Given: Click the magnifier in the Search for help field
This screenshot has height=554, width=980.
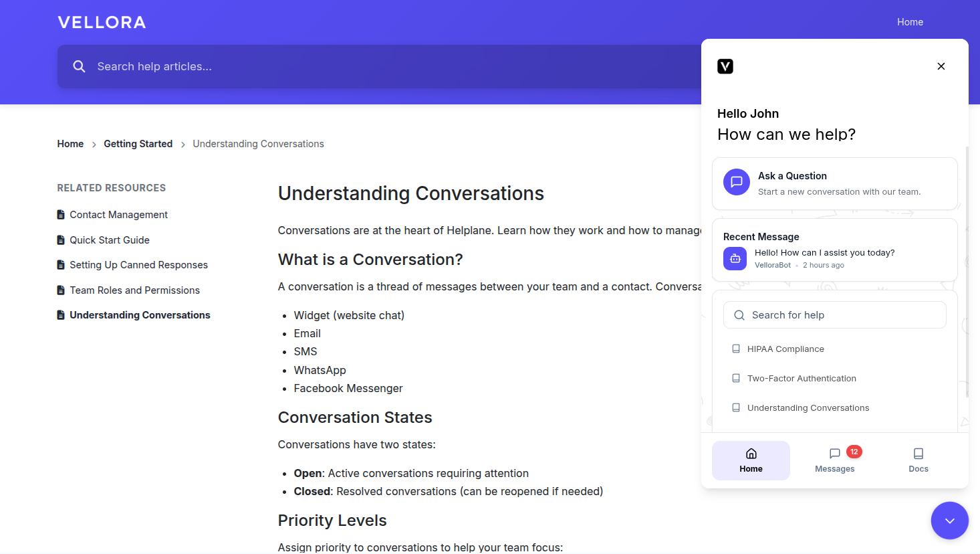Looking at the screenshot, I should [x=739, y=314].
